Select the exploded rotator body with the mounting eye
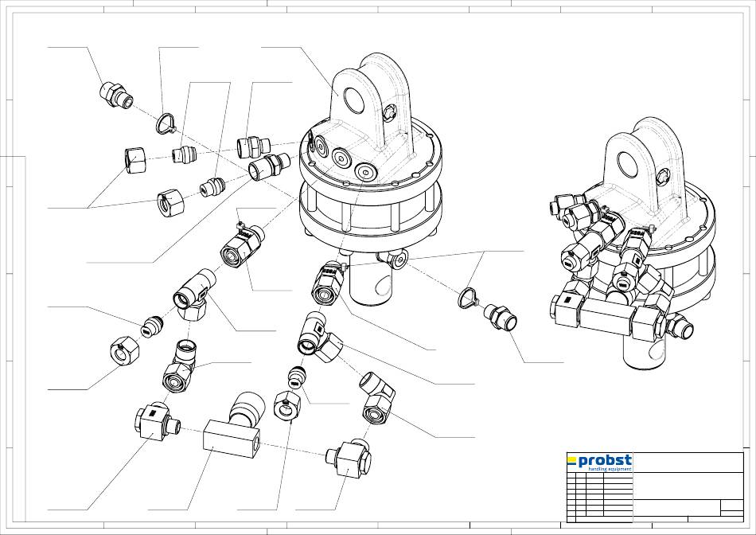 click(370, 179)
